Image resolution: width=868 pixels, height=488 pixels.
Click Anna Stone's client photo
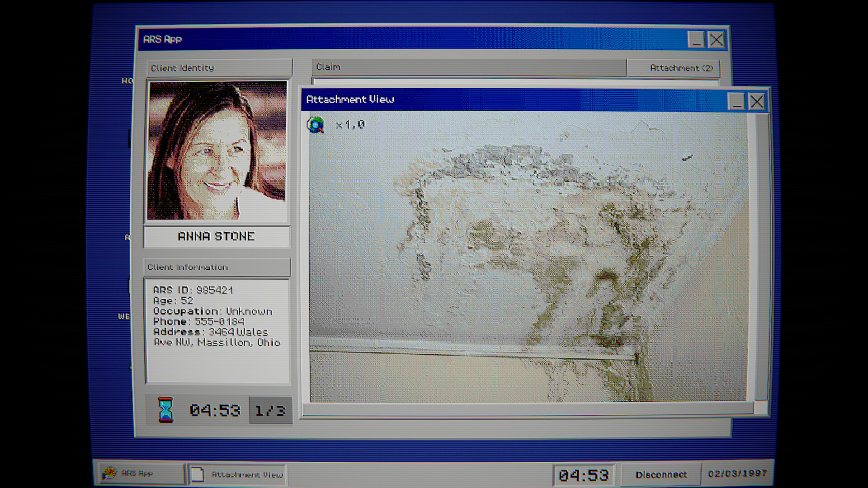pos(217,150)
